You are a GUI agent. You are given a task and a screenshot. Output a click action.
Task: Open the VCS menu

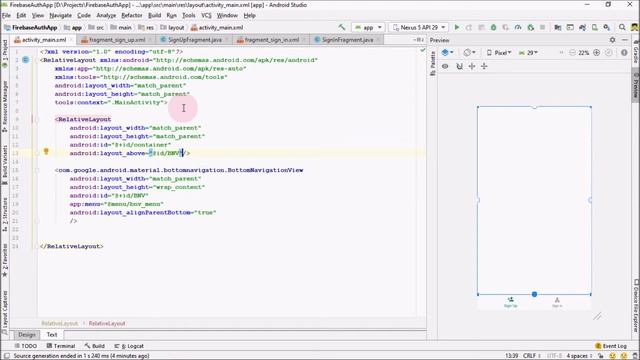206,15
